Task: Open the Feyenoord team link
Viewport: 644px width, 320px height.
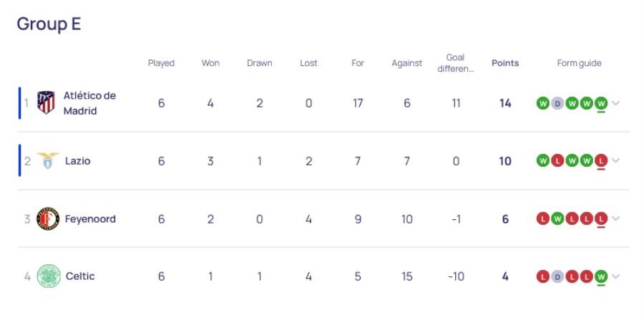Action: (90, 219)
